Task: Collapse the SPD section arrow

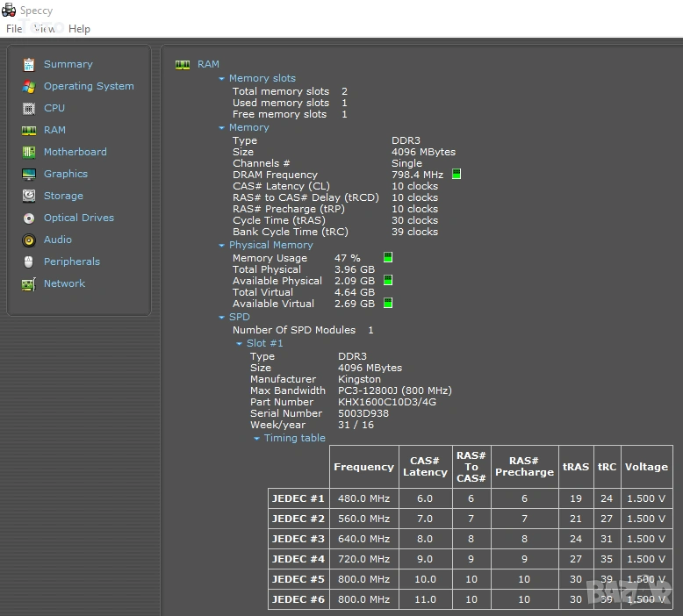Action: 222,318
